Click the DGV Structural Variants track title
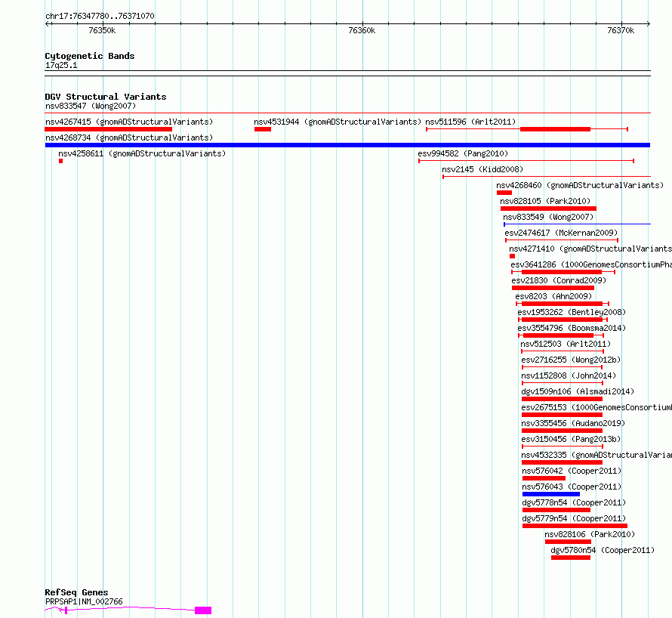The height and width of the screenshot is (618, 672). coord(106,97)
